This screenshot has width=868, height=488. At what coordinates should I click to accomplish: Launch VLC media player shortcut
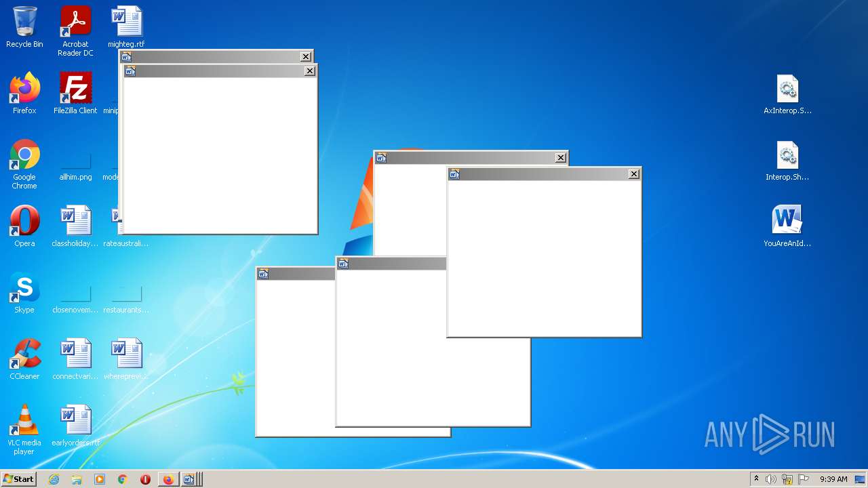pos(24,430)
